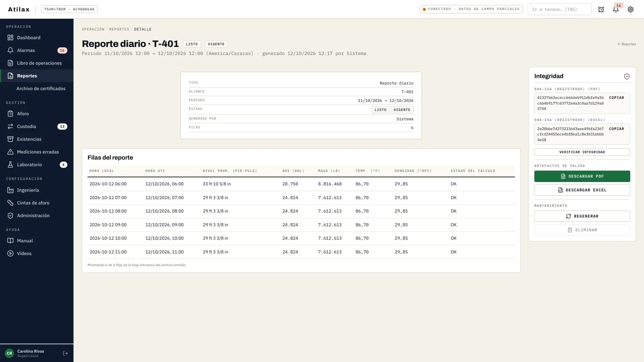Click the Hora local column header
The image size is (644, 362).
pyautogui.click(x=102, y=171)
